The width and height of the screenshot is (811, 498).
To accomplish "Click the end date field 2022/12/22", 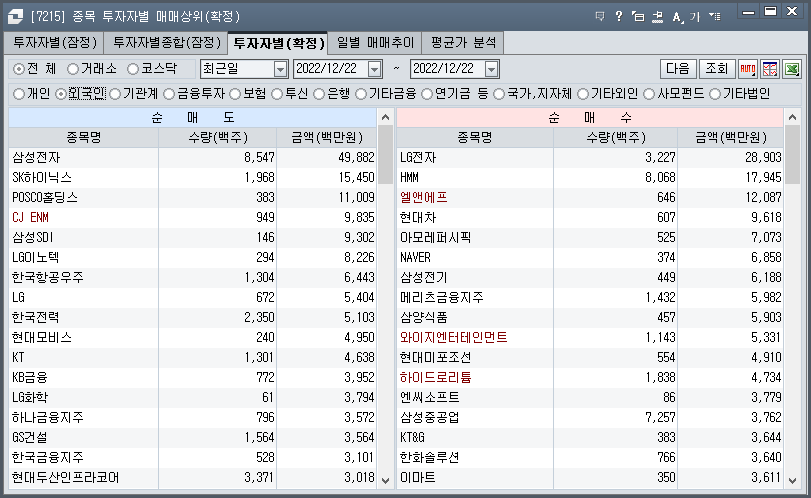I will (447, 69).
